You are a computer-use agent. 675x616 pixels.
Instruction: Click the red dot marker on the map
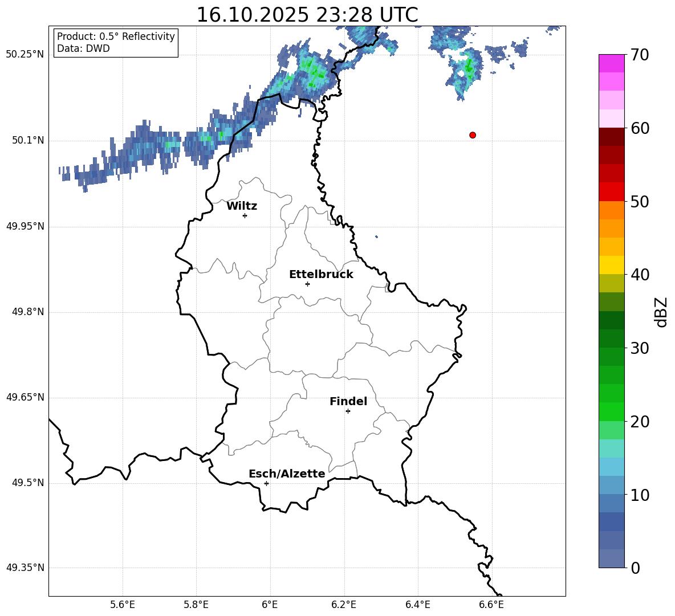click(473, 135)
